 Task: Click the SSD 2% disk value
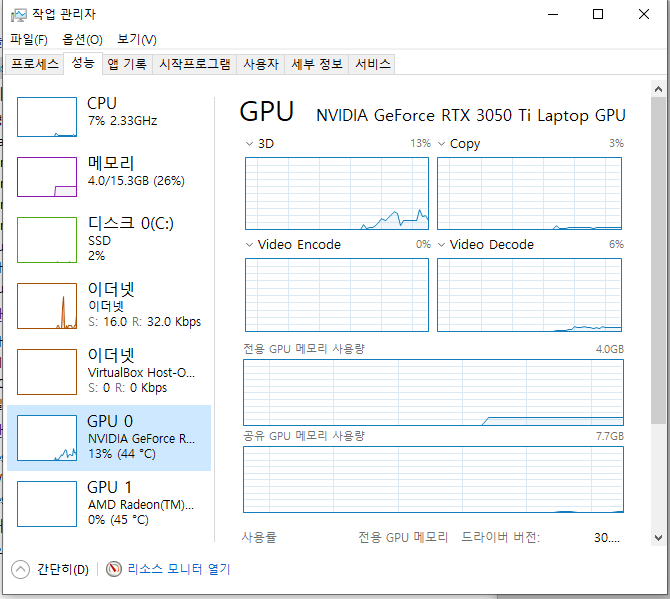coord(99,248)
